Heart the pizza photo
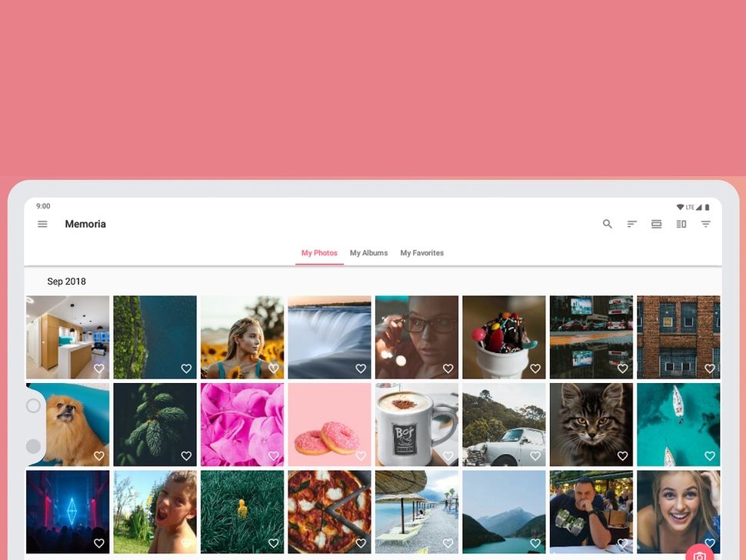Screen dimensions: 746x560 click(361, 542)
